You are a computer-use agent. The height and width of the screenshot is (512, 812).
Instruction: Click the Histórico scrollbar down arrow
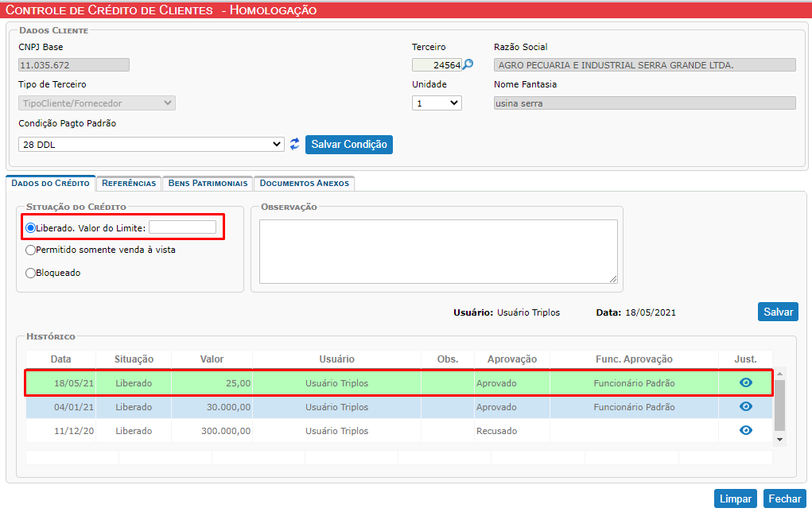779,440
